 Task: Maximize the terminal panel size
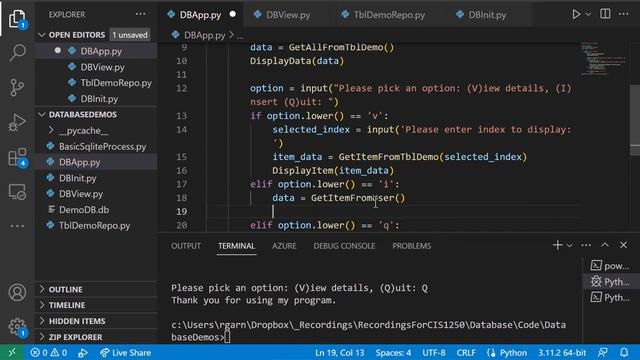pos(605,245)
